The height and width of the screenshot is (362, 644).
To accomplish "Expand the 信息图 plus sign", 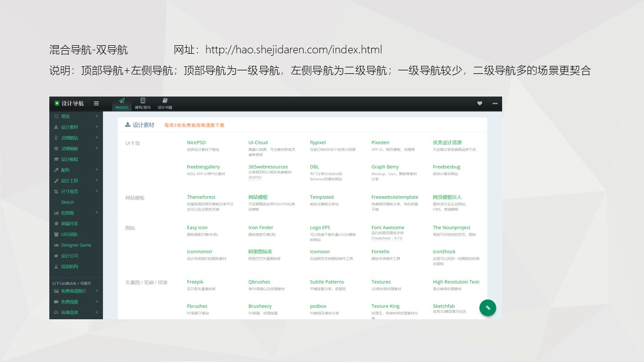I will tap(97, 213).
